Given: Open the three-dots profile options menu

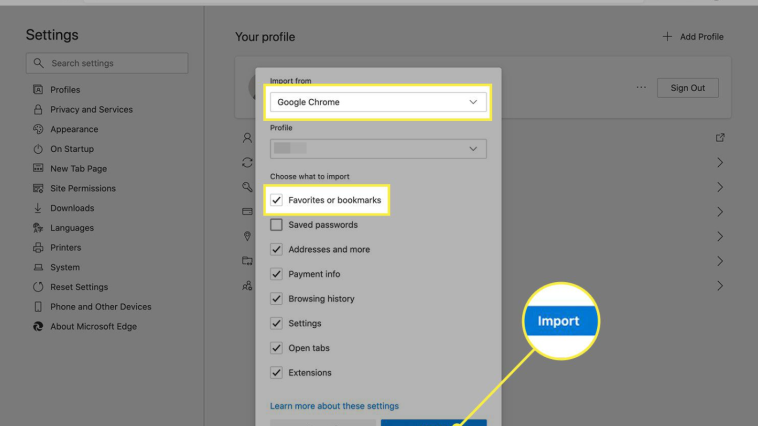Looking at the screenshot, I should click(641, 88).
